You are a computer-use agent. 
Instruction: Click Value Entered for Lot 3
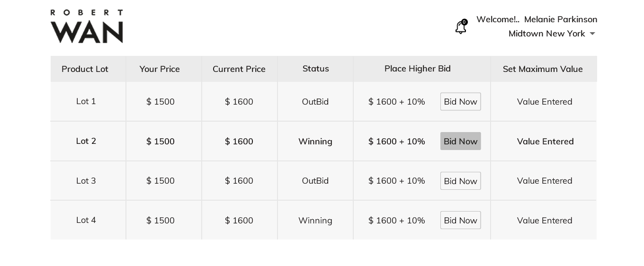tap(545, 181)
